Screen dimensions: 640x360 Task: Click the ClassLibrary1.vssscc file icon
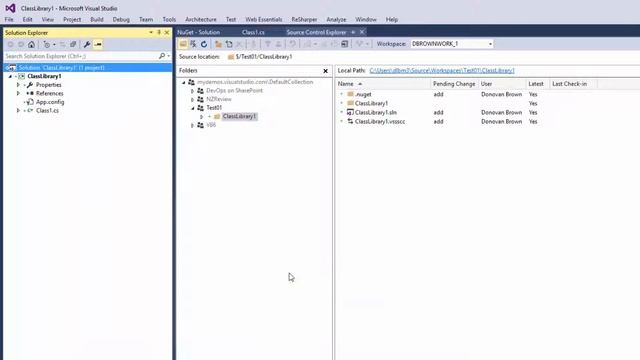coord(350,122)
